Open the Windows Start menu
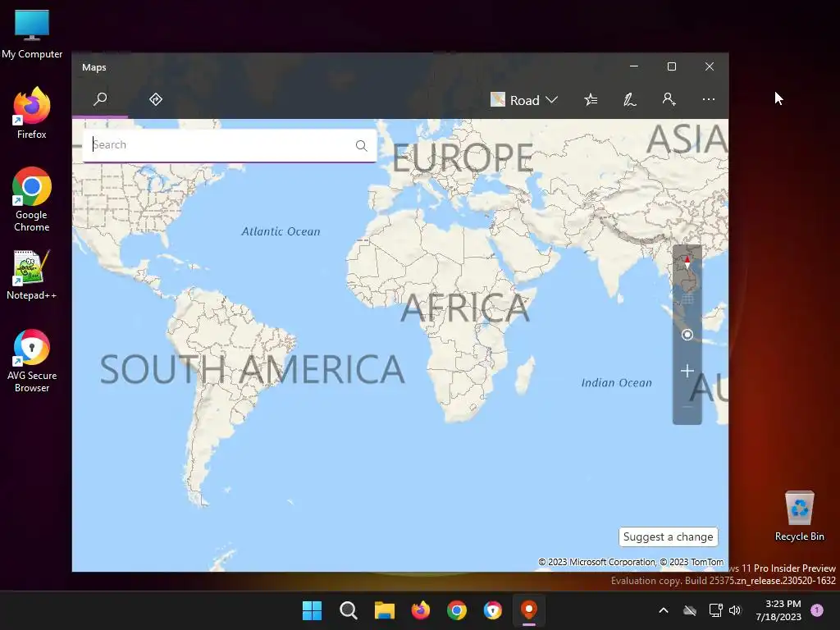The height and width of the screenshot is (630, 840). [x=312, y=610]
